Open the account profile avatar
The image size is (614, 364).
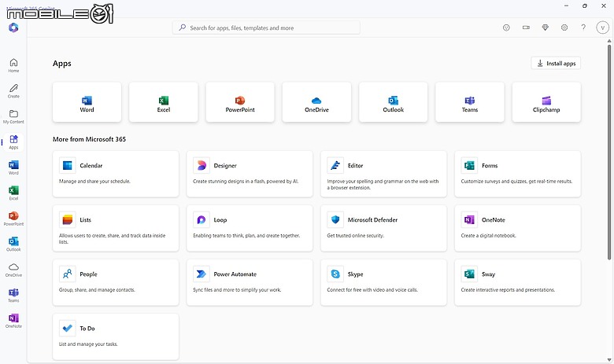pos(602,28)
